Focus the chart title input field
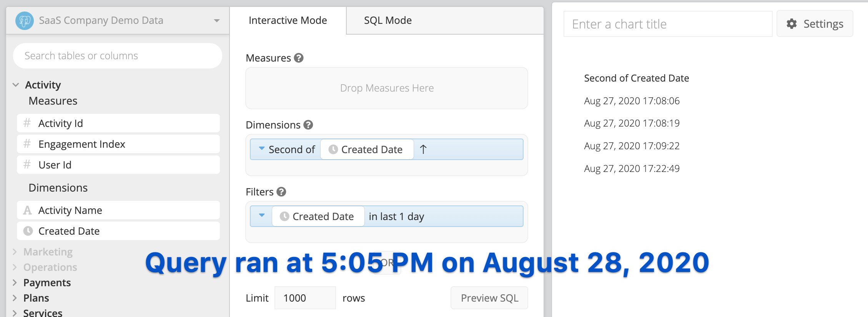The width and height of the screenshot is (868, 317). [668, 24]
